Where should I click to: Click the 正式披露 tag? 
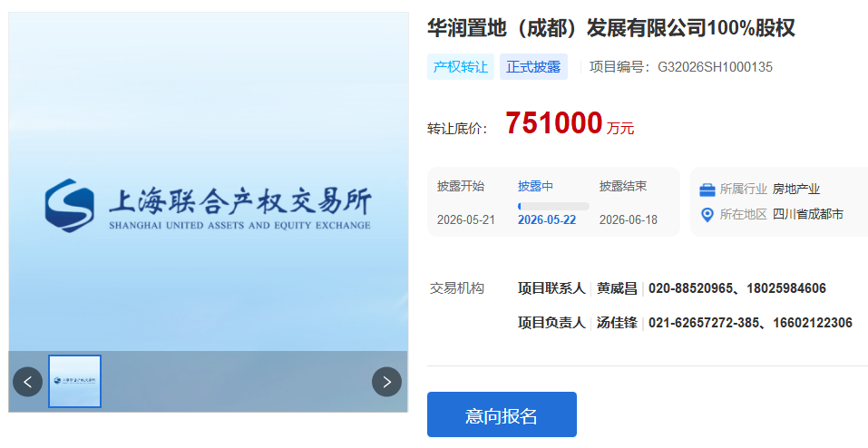pos(533,67)
